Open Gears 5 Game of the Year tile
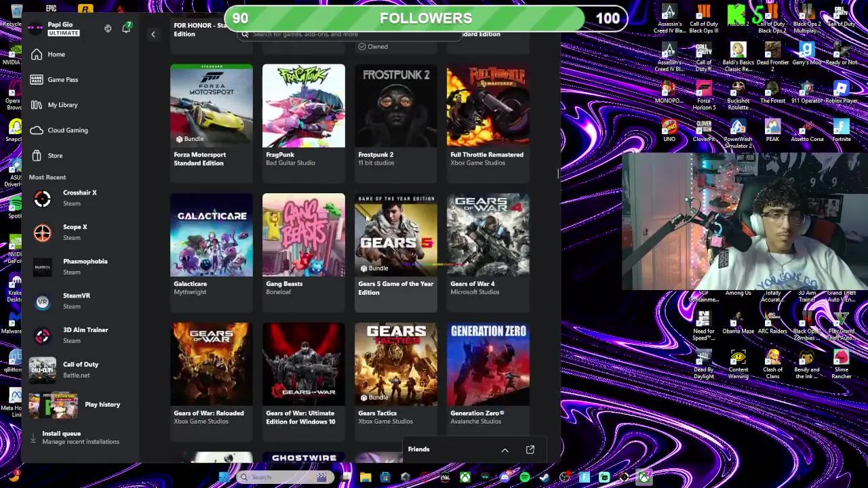This screenshot has height=488, width=868. [x=396, y=252]
